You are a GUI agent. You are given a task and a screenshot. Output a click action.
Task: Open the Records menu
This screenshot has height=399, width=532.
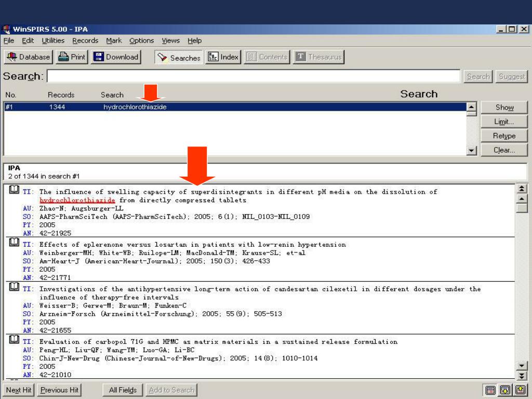85,41
